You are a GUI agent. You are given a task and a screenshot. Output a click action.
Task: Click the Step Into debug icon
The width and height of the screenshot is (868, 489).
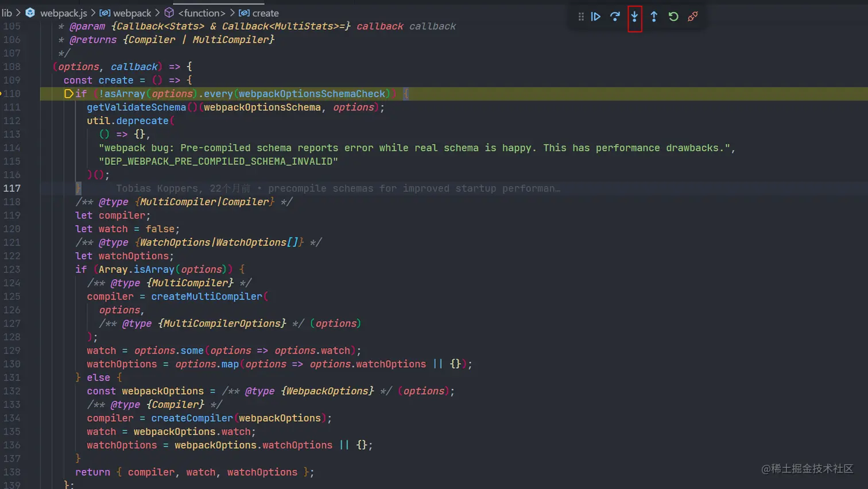point(634,17)
